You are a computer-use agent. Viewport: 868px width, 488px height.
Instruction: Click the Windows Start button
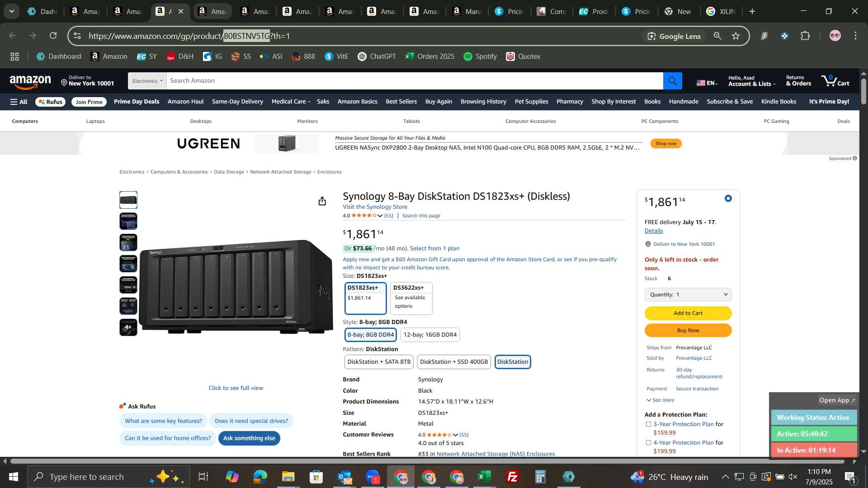pos(13,477)
